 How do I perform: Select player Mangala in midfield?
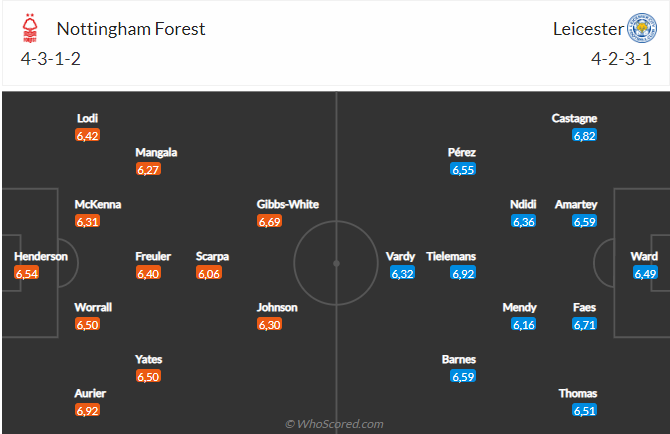(x=157, y=152)
